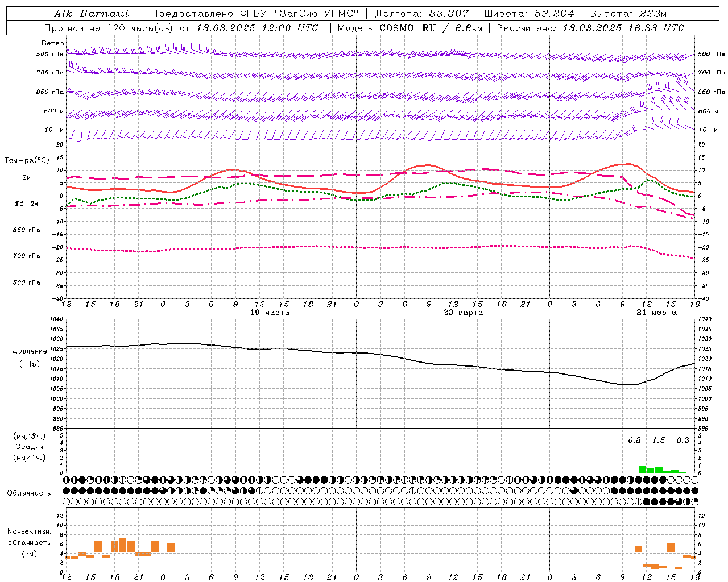
Task: Select the Осадки panel label
Action: (30, 447)
